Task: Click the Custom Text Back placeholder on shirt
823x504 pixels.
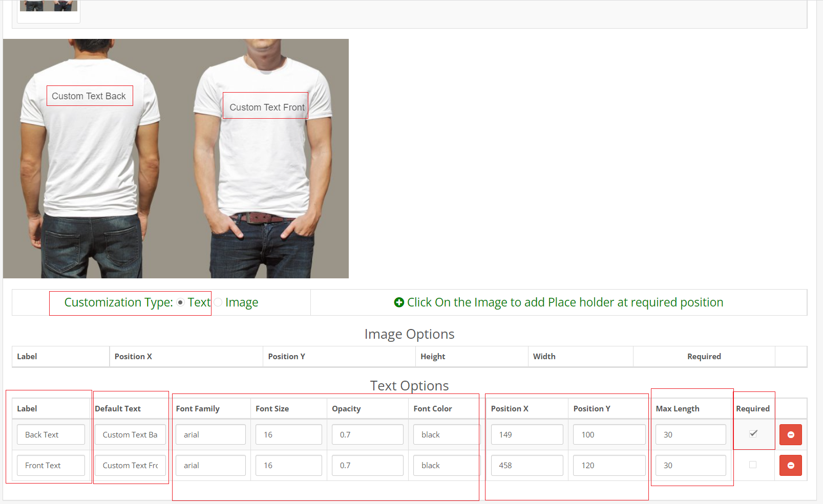Action: [x=90, y=96]
